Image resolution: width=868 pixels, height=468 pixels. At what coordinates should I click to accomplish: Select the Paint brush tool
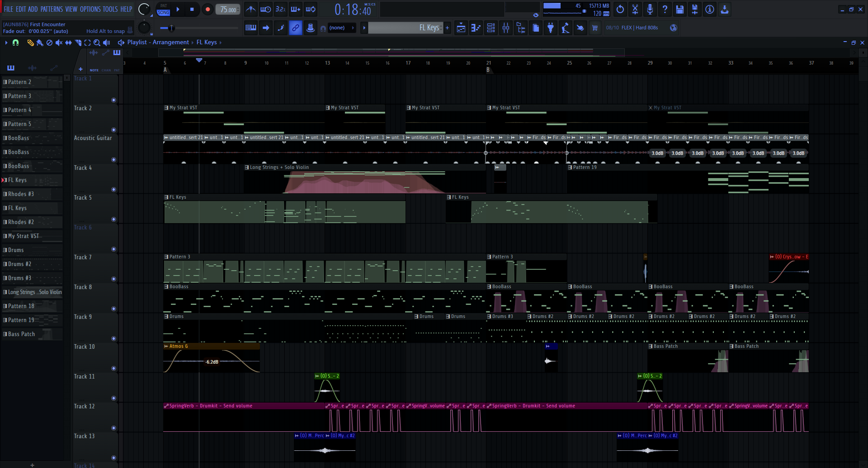point(40,42)
